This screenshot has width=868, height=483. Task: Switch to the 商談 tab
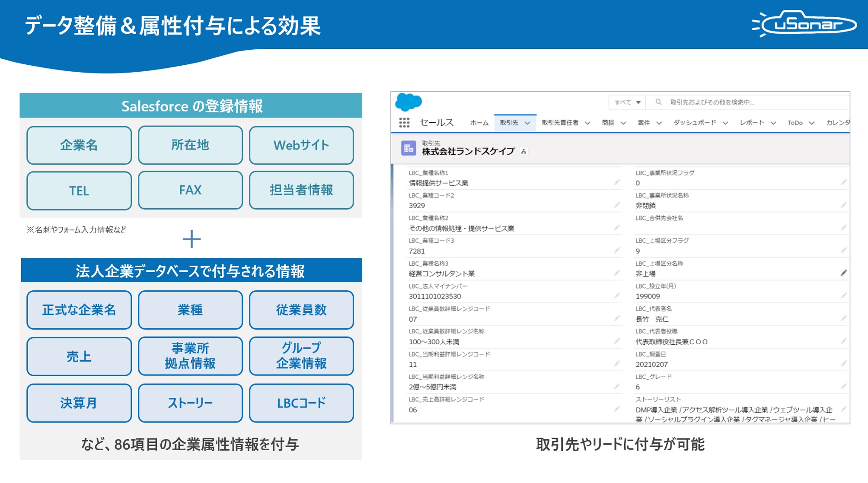pyautogui.click(x=608, y=123)
